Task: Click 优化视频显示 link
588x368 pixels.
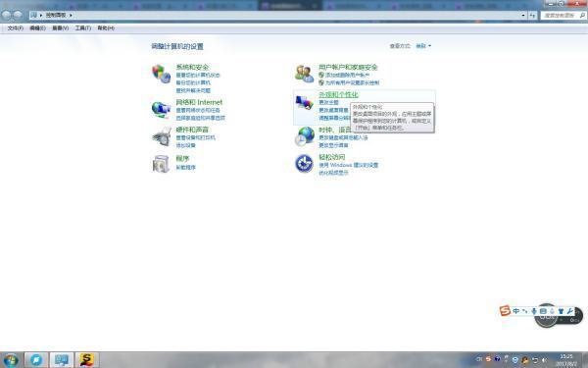Action: pos(333,173)
